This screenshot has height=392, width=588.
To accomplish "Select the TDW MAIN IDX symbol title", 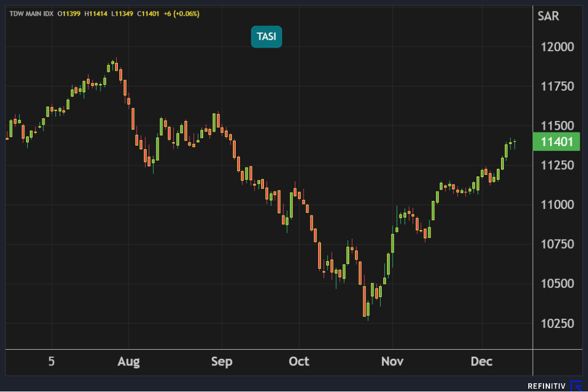I will point(31,14).
